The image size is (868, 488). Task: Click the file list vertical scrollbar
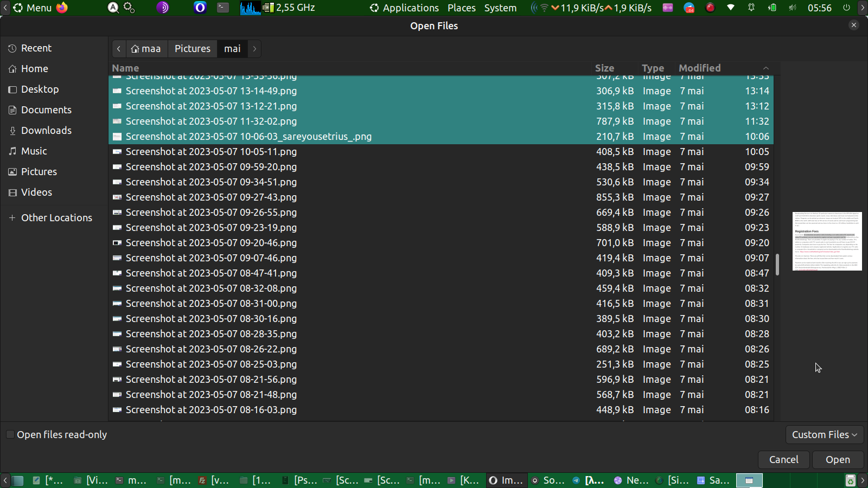(x=777, y=264)
